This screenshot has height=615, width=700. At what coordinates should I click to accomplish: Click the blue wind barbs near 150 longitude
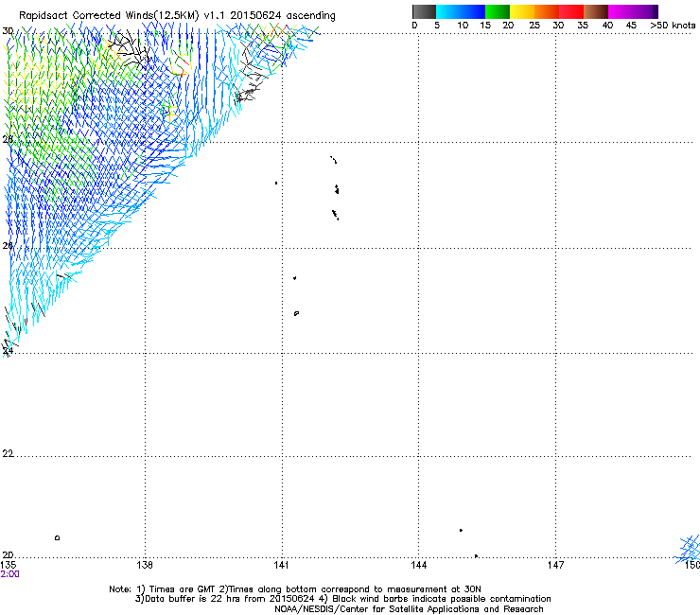click(x=688, y=549)
